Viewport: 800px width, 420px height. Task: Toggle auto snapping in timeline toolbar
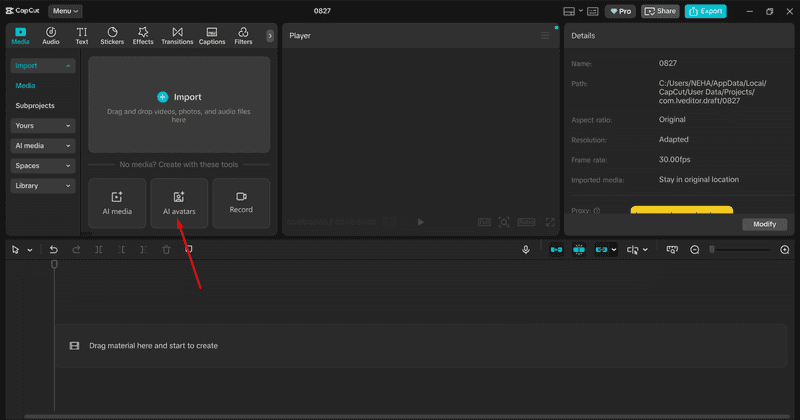(579, 250)
